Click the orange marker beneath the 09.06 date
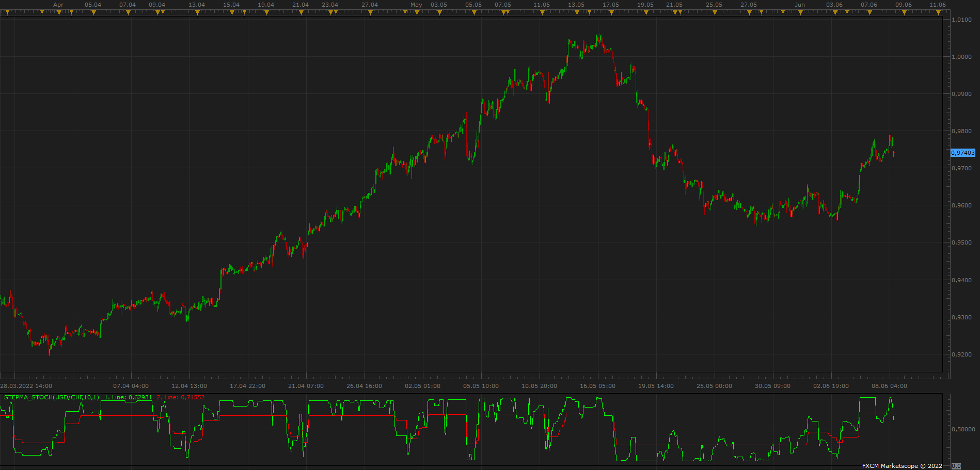The width and height of the screenshot is (980, 470). tap(904, 12)
